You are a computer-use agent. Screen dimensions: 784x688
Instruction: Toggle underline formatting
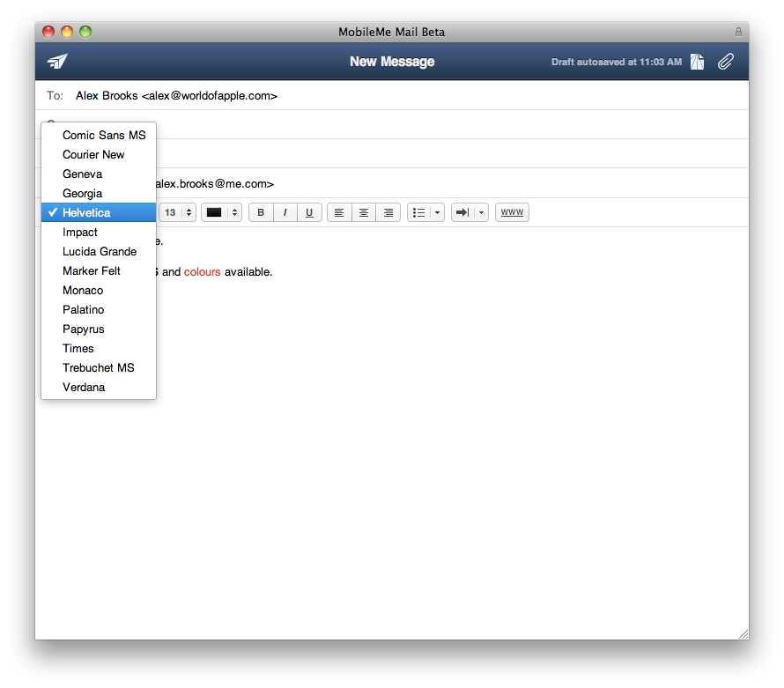tap(309, 212)
